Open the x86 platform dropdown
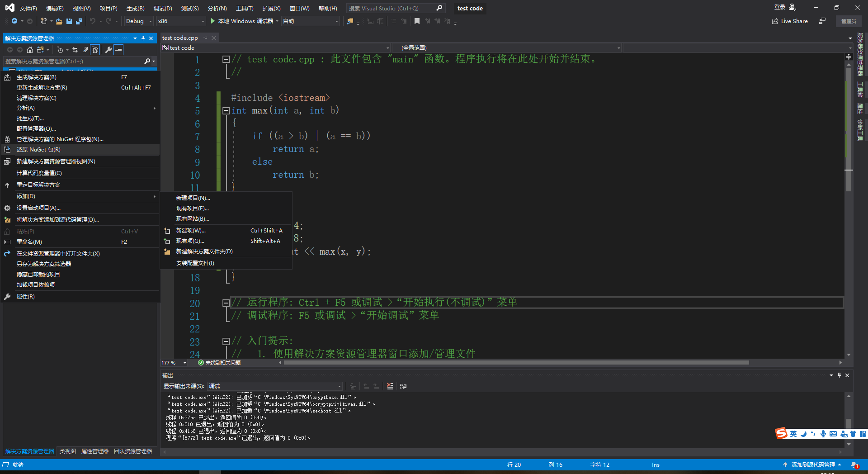868x474 pixels. pyautogui.click(x=181, y=21)
